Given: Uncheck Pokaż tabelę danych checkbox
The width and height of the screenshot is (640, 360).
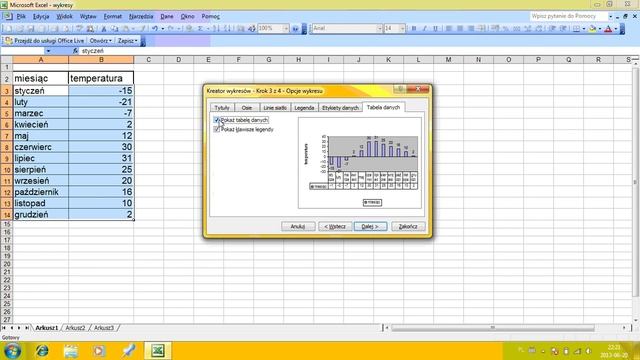Looking at the screenshot, I should click(x=217, y=120).
